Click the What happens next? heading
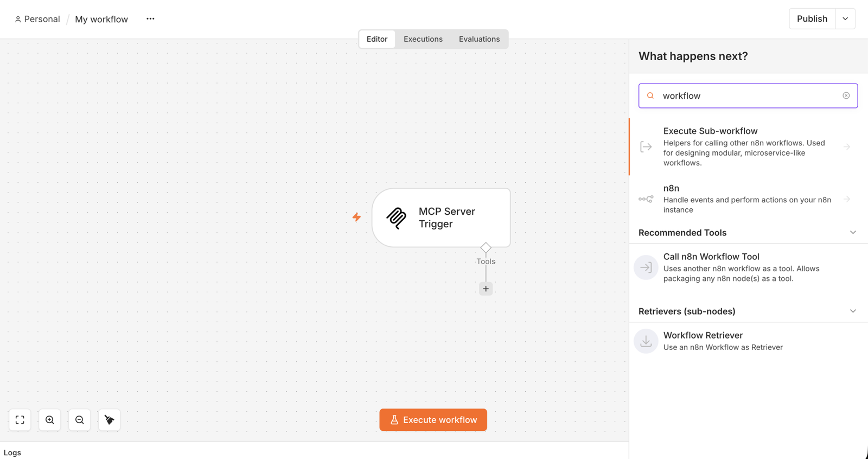The width and height of the screenshot is (868, 459). [x=693, y=56]
